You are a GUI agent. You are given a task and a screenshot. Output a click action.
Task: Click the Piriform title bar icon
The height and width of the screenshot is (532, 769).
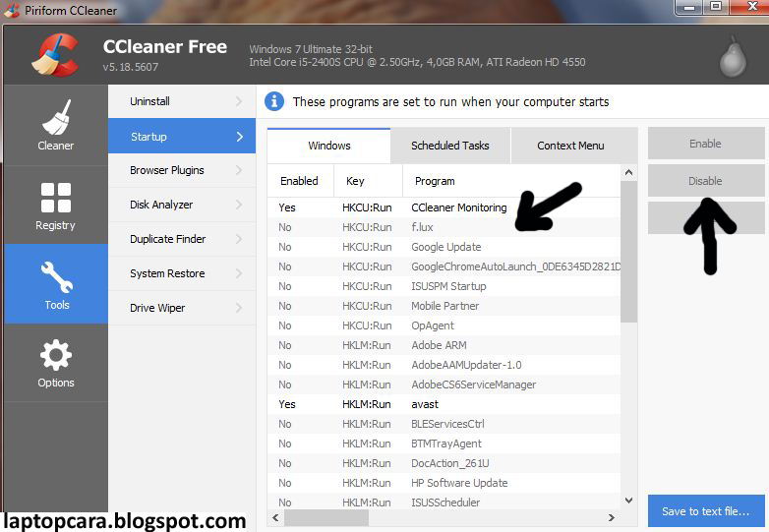[x=12, y=10]
